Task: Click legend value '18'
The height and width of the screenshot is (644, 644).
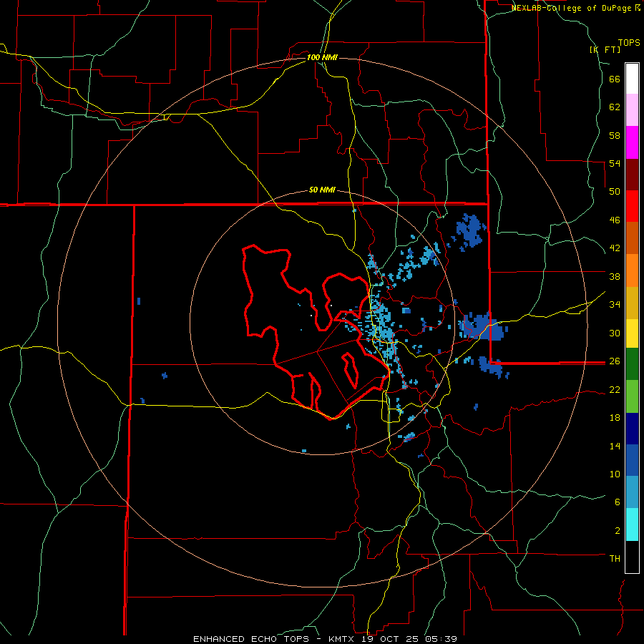Action: click(x=615, y=418)
